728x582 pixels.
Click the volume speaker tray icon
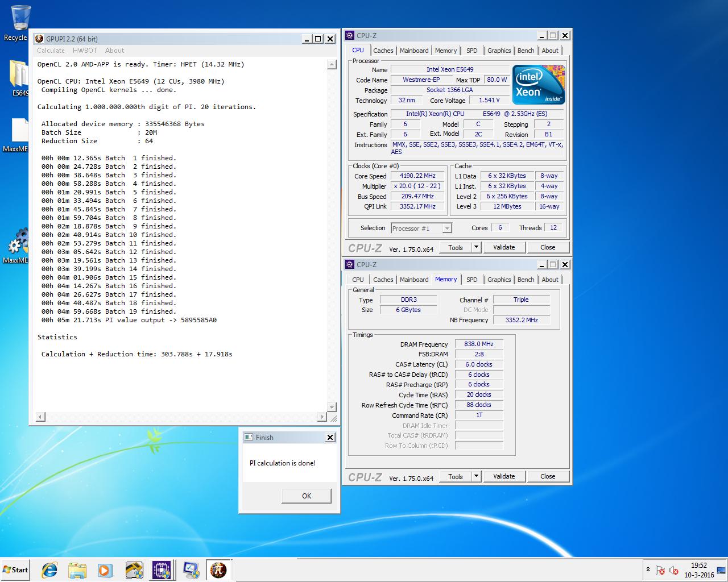click(x=674, y=570)
